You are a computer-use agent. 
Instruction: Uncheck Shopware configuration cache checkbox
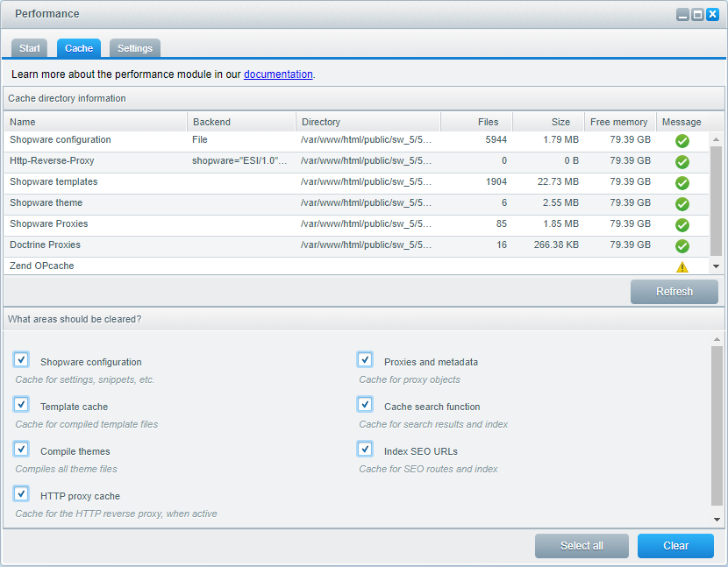(21, 359)
